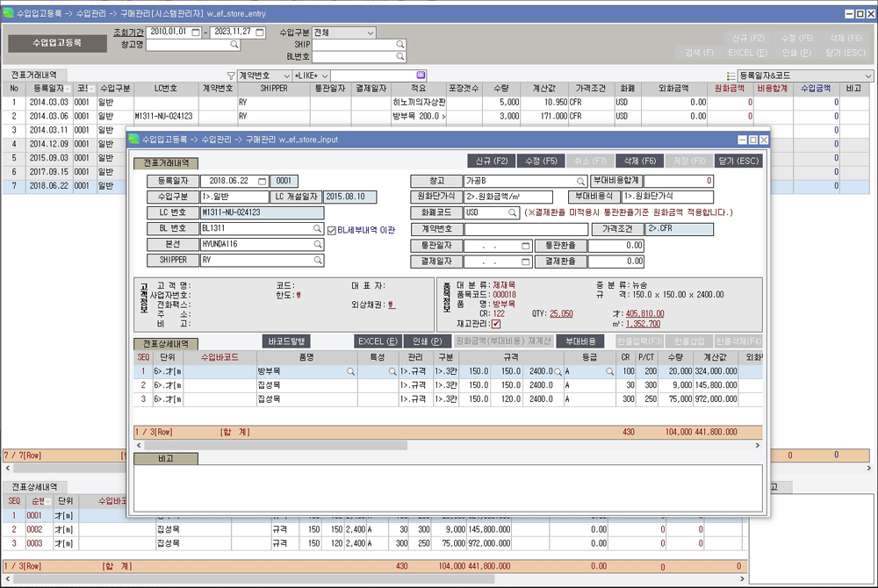Click 비고 memo text area
The height and width of the screenshot is (588, 878).
[448, 488]
